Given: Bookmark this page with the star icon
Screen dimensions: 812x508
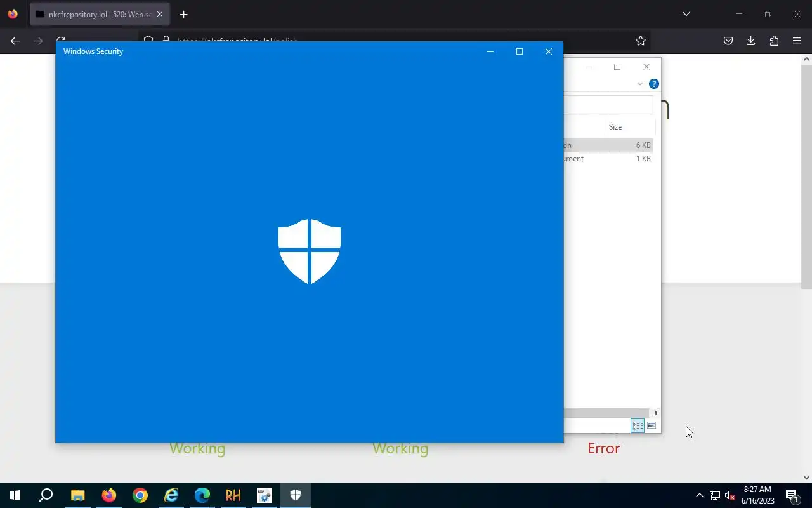Looking at the screenshot, I should [x=641, y=41].
